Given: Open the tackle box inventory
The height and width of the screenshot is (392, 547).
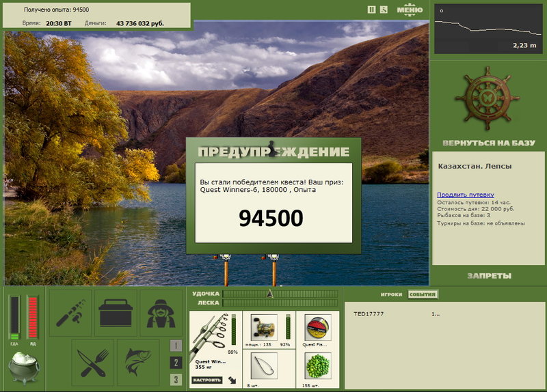Looking at the screenshot, I should pos(116,313).
